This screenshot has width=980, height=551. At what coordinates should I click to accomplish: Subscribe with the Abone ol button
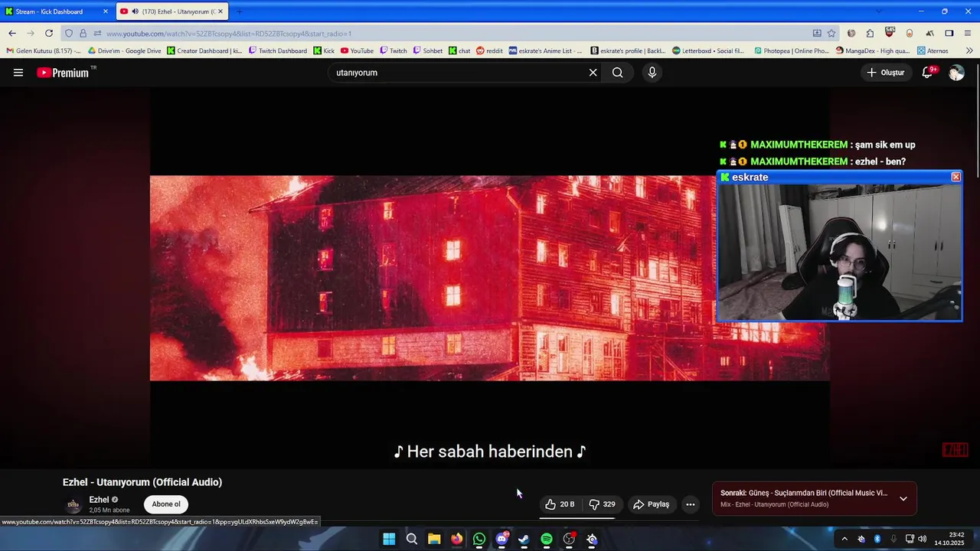pos(166,504)
